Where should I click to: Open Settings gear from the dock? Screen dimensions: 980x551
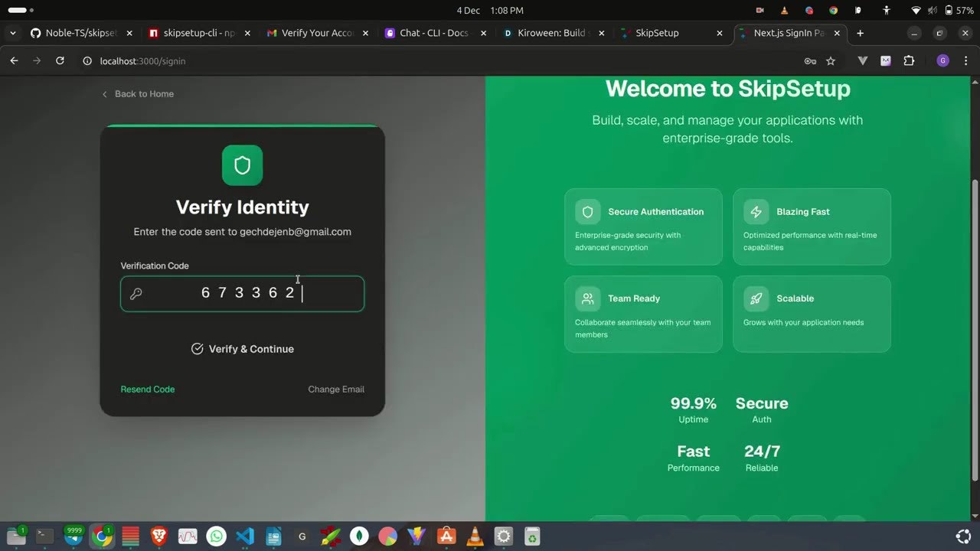tap(503, 536)
